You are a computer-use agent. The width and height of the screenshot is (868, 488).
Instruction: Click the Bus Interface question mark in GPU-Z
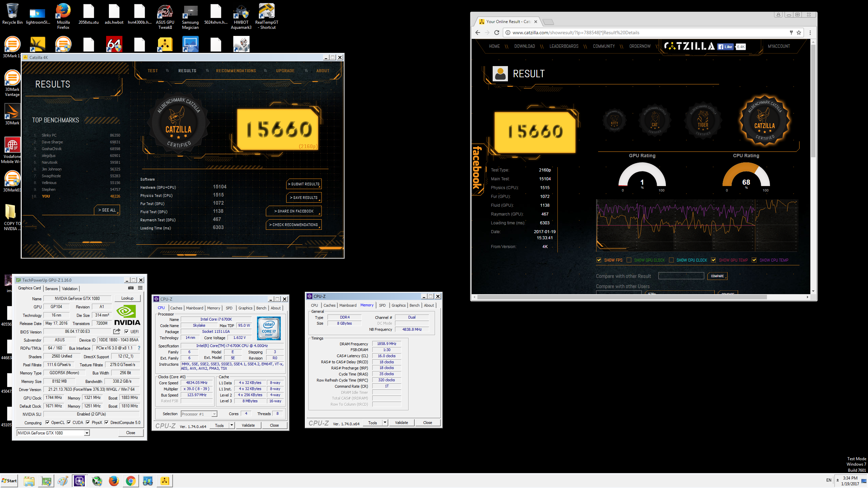tap(139, 348)
